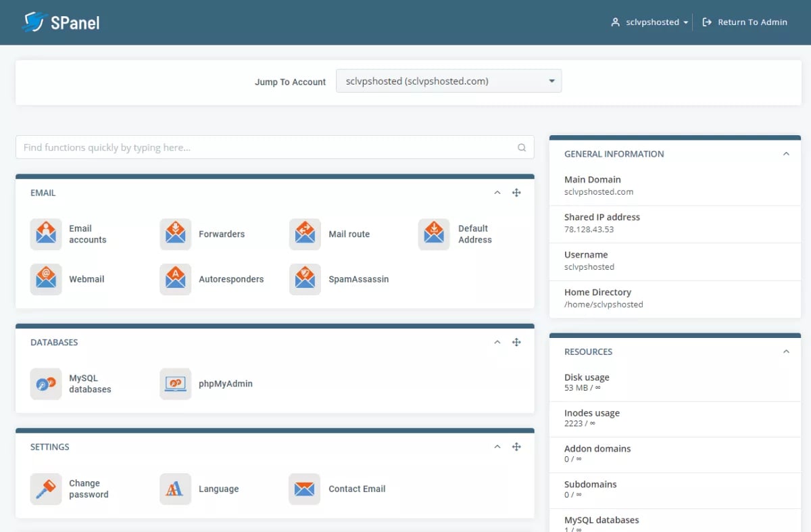The width and height of the screenshot is (811, 532).
Task: Open Mail route settings
Action: [305, 234]
